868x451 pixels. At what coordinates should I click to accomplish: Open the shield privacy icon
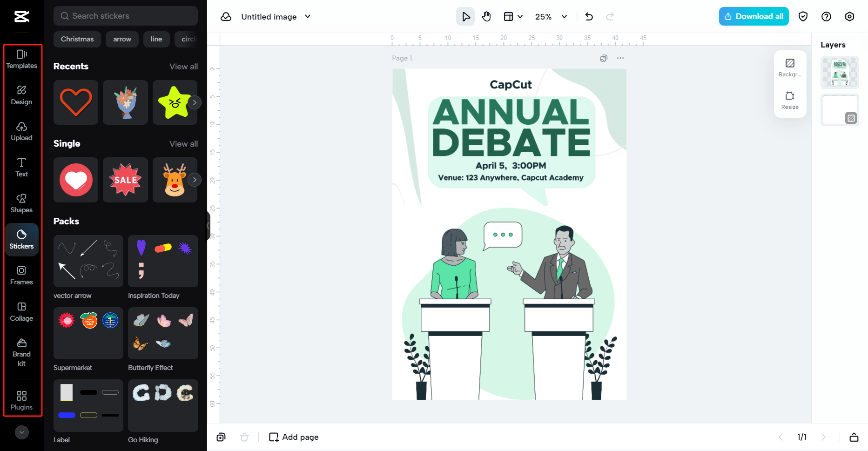click(803, 17)
